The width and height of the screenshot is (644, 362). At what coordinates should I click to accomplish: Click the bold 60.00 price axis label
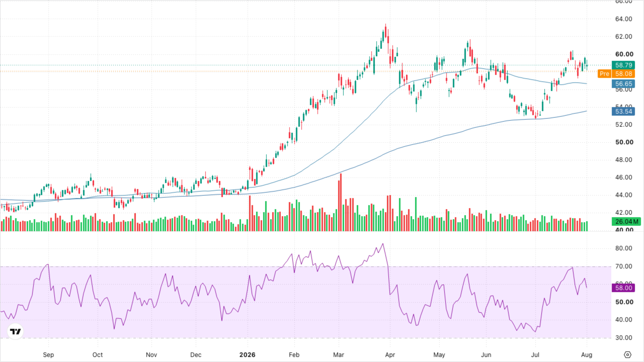624,54
